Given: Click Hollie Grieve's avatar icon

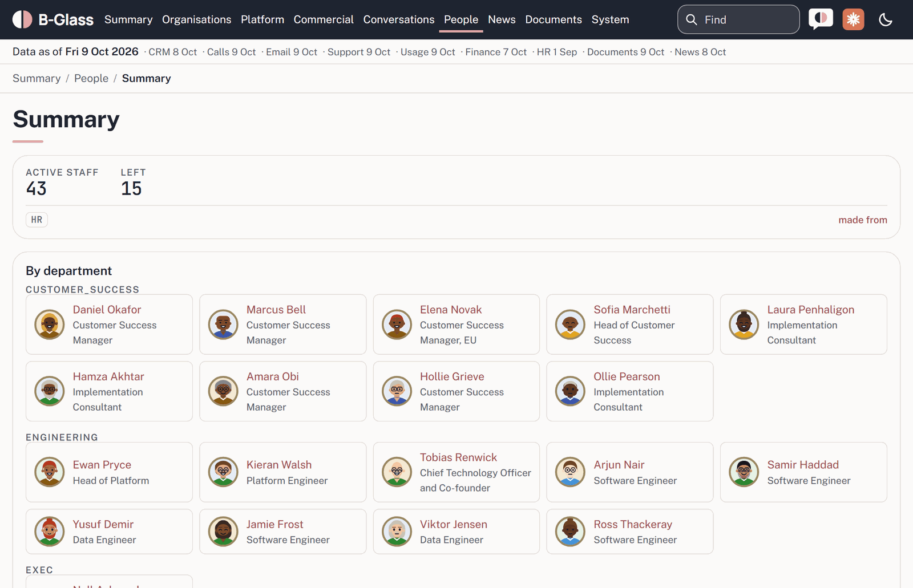Looking at the screenshot, I should click(x=397, y=391).
